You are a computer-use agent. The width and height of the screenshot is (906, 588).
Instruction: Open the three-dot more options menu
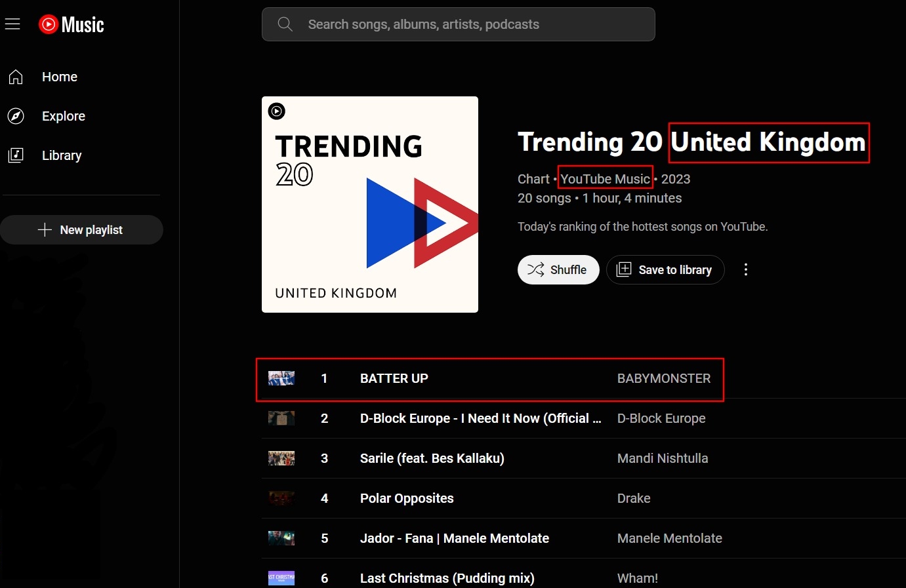(x=746, y=269)
